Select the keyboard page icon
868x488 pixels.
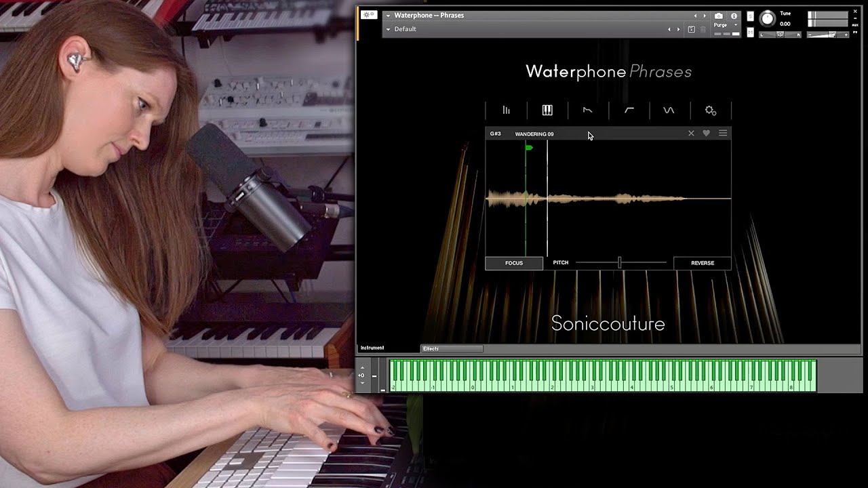point(547,110)
